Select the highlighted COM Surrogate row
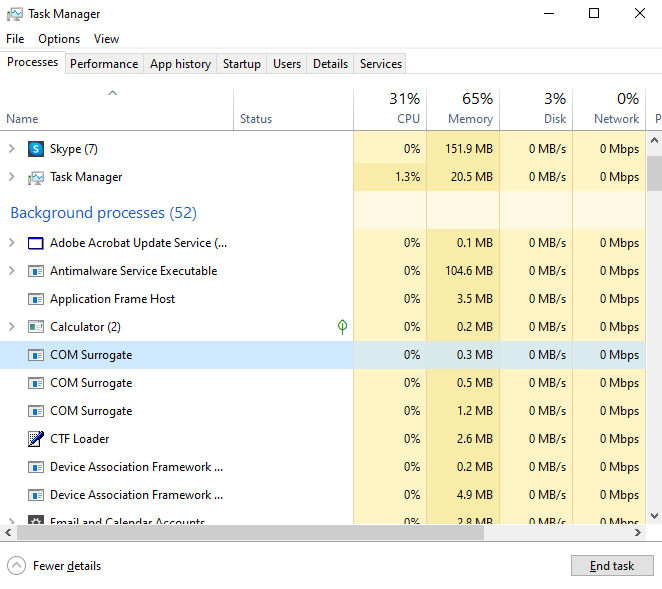This screenshot has width=662, height=589. [x=180, y=355]
